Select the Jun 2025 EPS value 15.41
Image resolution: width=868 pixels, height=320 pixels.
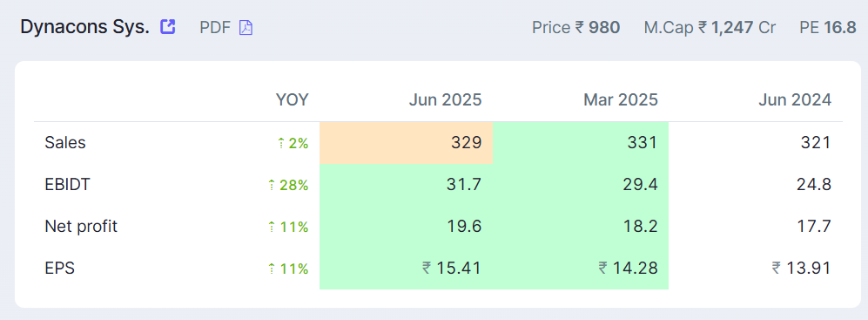tap(452, 269)
